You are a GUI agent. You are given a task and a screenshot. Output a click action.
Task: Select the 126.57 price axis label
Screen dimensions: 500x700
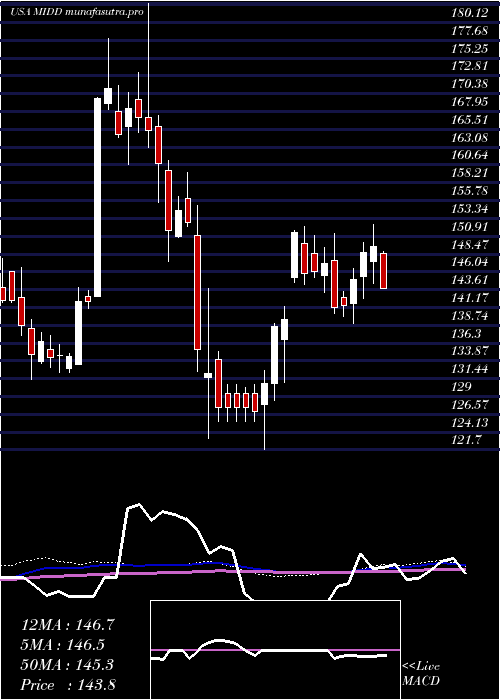click(x=470, y=404)
